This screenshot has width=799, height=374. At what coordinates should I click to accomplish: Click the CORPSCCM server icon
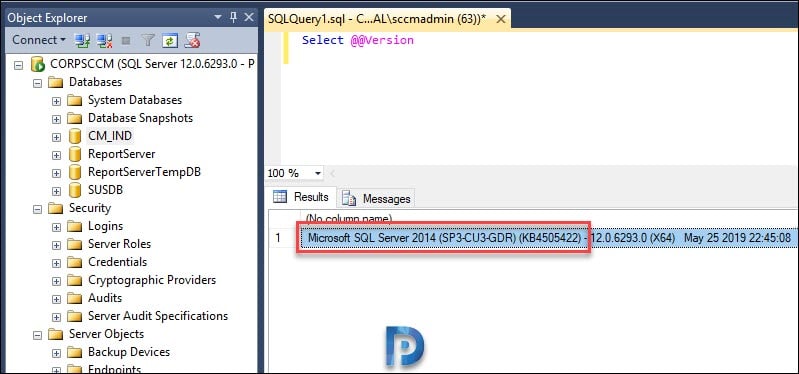click(37, 65)
